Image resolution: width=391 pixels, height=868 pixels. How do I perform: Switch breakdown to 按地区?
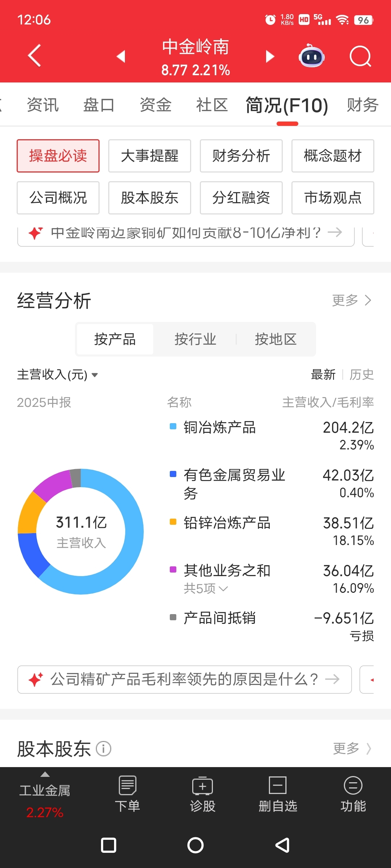point(276,339)
